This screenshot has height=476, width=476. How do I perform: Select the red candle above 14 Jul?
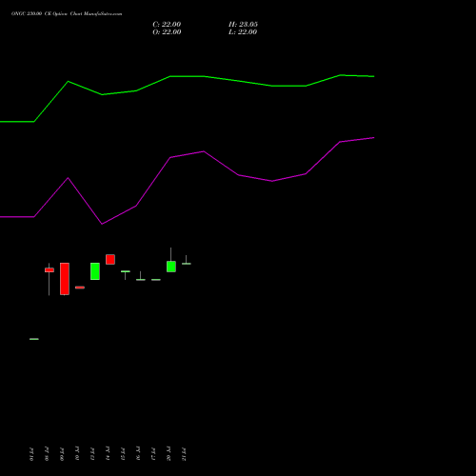[x=110, y=259]
